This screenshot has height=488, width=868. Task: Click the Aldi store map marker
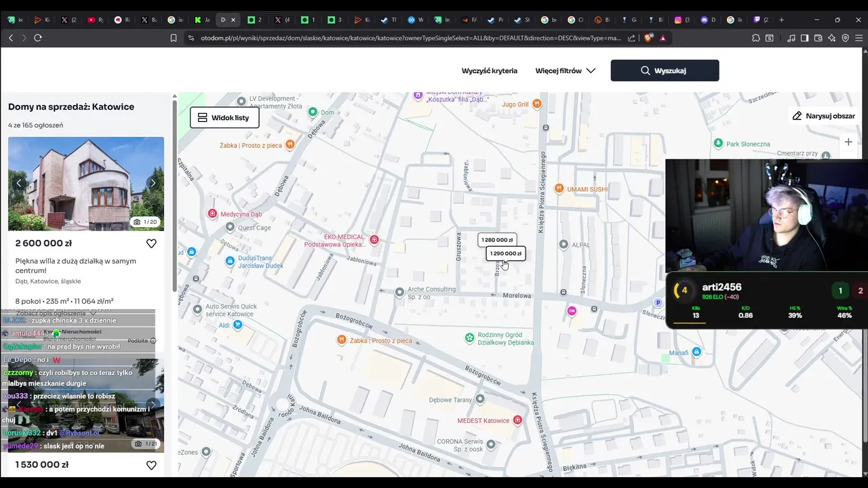pos(237,325)
